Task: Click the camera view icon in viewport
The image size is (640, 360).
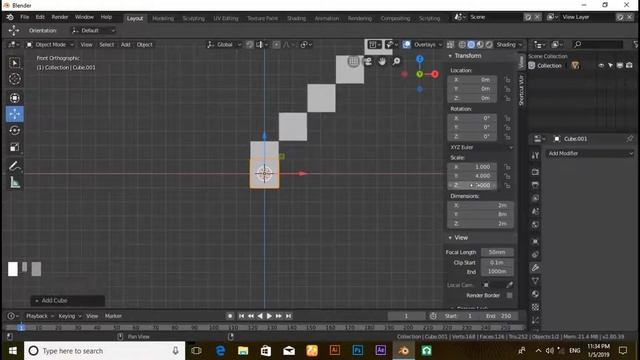Action: pyautogui.click(x=368, y=62)
